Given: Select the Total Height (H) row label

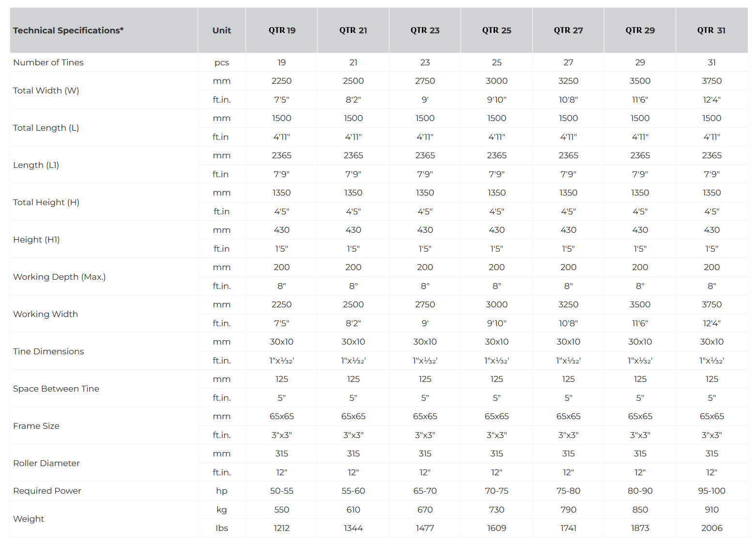Looking at the screenshot, I should pyautogui.click(x=46, y=202).
